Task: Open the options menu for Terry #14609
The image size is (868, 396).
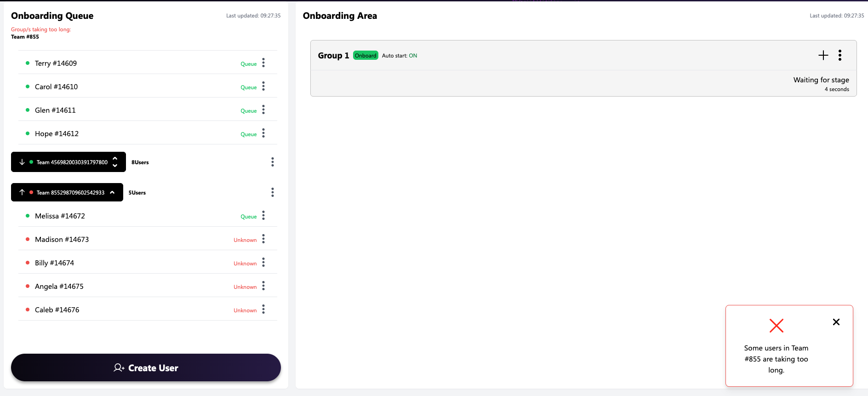Action: pos(263,63)
